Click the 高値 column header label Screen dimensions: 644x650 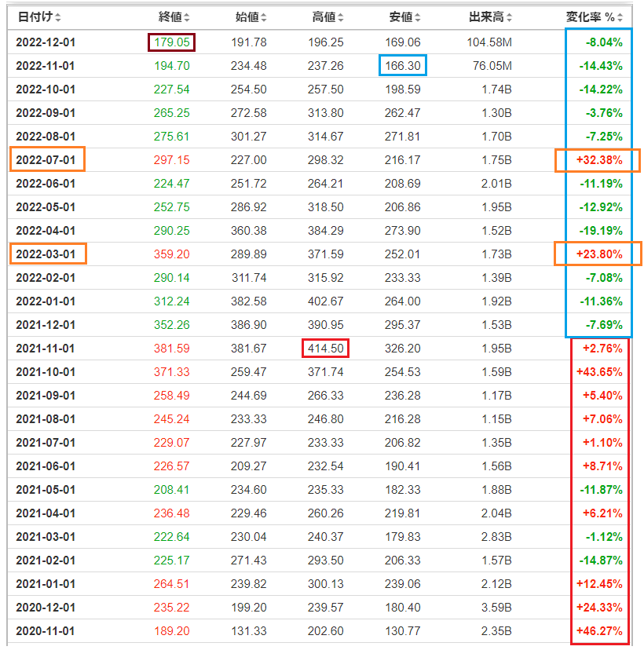[x=324, y=17]
